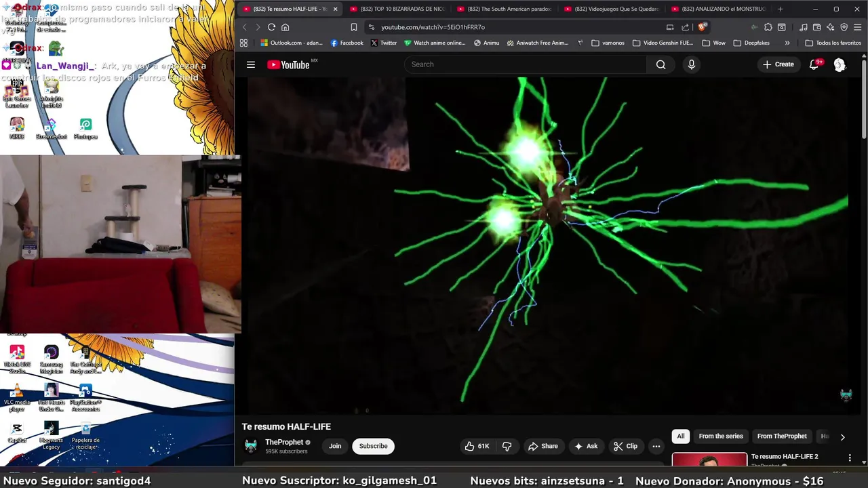Viewport: 868px width, 488px height.
Task: Click the share page icon in address bar
Action: pyautogui.click(x=685, y=27)
